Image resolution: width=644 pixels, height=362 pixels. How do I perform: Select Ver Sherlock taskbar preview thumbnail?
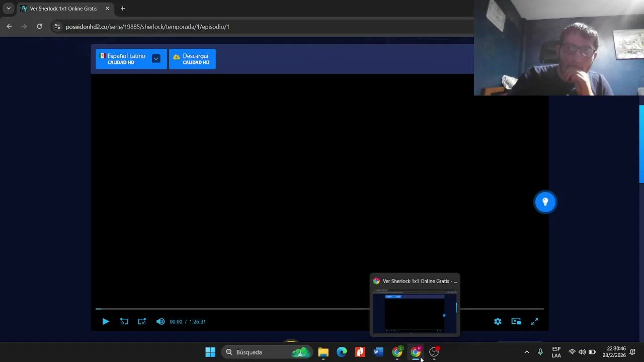click(x=415, y=305)
